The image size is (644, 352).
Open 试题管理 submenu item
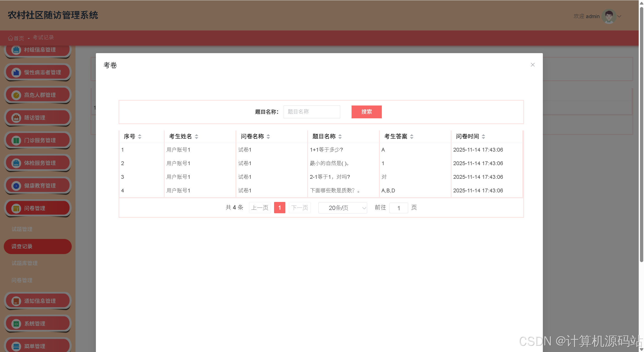point(22,229)
